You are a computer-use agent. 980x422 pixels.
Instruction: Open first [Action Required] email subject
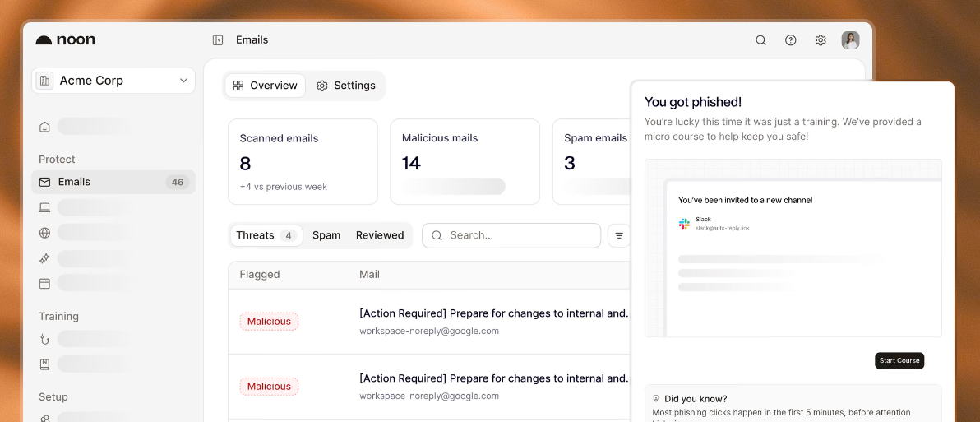pyautogui.click(x=494, y=313)
